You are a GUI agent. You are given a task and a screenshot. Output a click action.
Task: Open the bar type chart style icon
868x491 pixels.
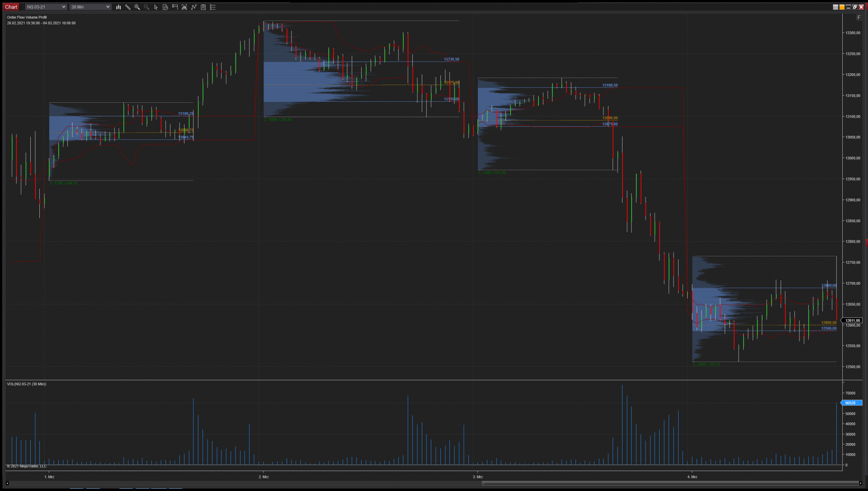point(118,7)
